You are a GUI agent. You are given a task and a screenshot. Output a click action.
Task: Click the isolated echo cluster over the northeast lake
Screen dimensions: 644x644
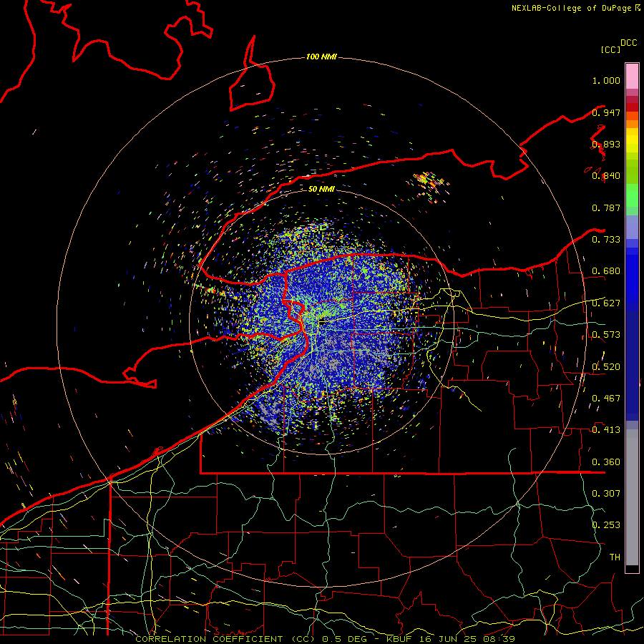pos(429,185)
